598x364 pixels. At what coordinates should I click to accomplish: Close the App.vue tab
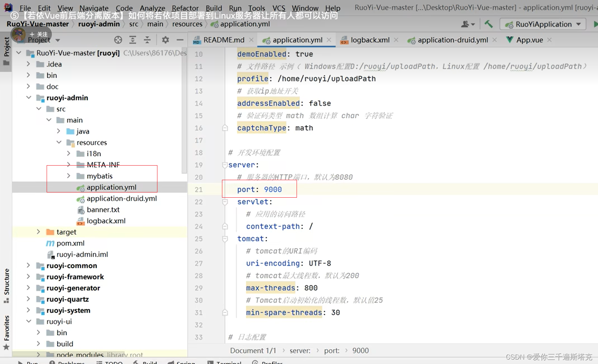pos(550,40)
